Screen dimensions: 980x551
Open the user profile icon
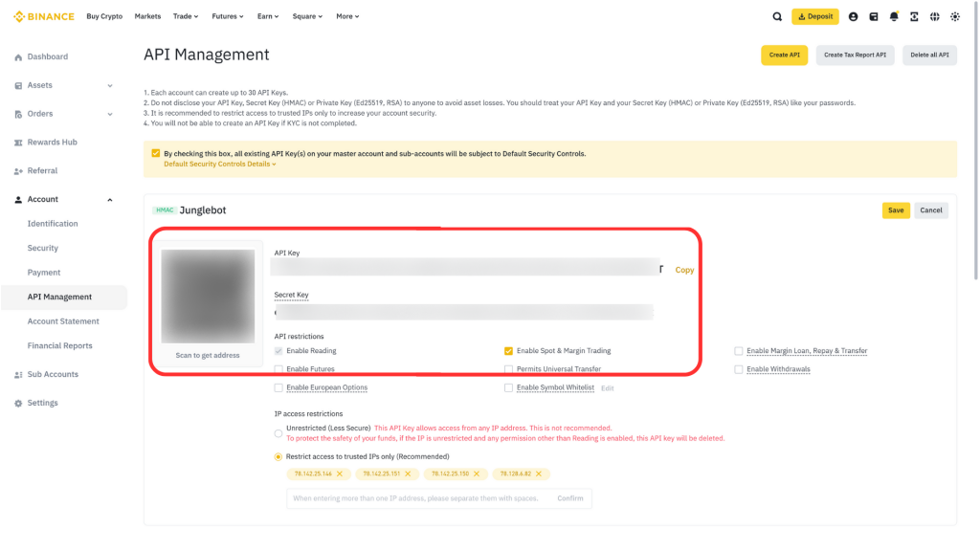[x=853, y=17]
